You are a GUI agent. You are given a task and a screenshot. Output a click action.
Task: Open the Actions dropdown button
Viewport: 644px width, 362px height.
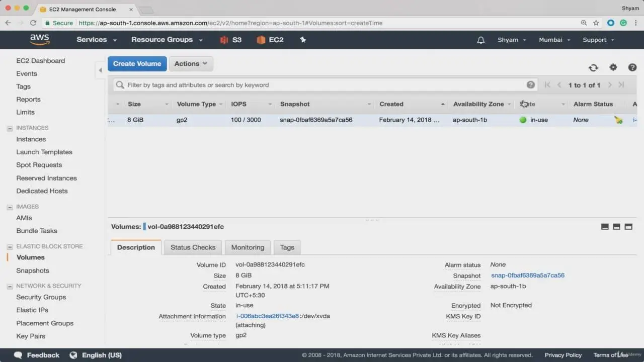[191, 64]
